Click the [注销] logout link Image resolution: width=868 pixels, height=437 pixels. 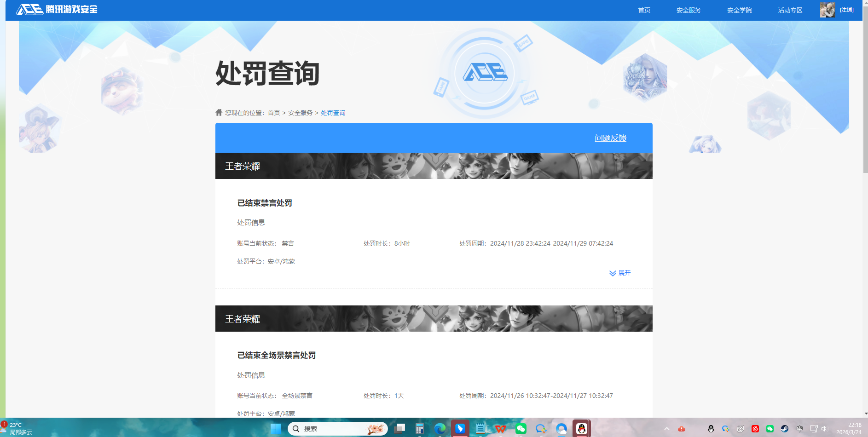[847, 9]
